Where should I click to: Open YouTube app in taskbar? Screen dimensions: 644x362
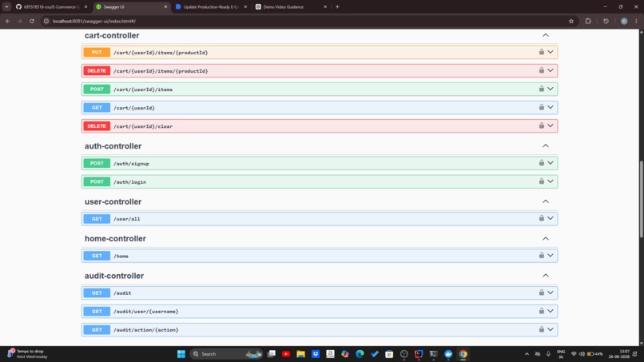[x=286, y=354]
